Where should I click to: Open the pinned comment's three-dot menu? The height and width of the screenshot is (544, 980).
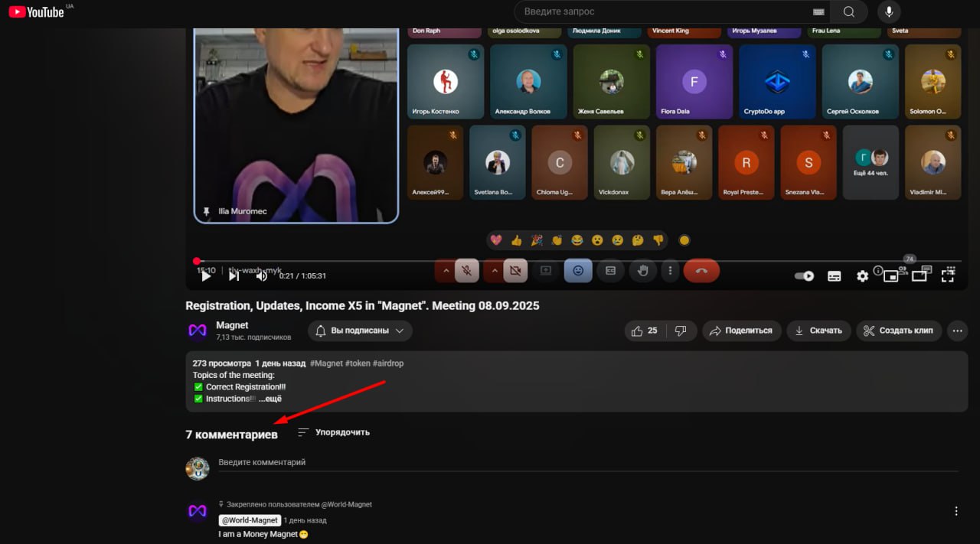pyautogui.click(x=955, y=511)
